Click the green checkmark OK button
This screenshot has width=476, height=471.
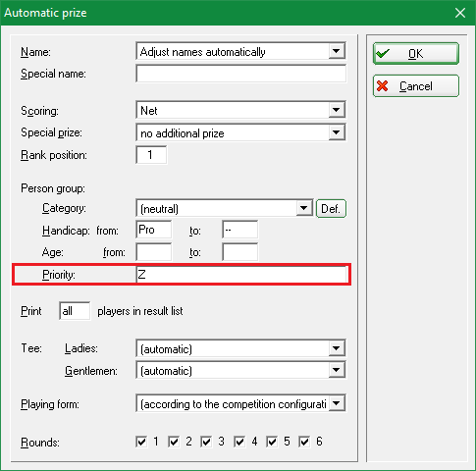click(416, 53)
